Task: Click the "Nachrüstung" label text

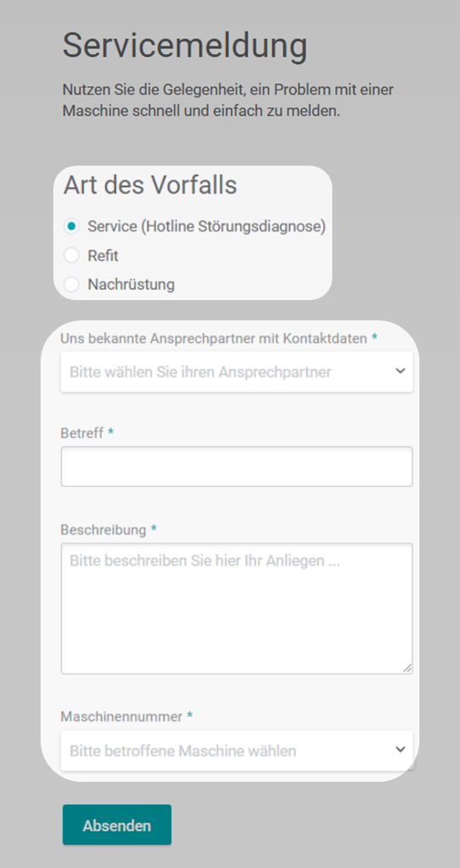Action: click(x=131, y=285)
